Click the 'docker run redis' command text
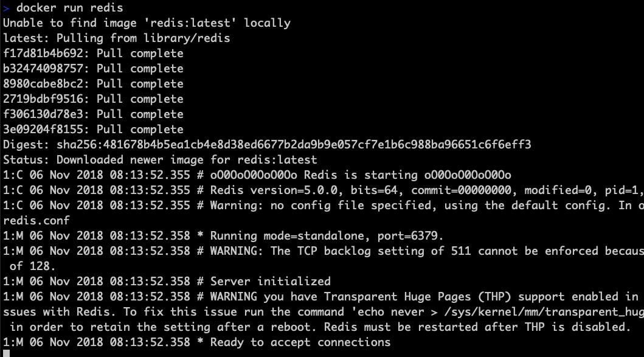The image size is (644, 357). click(69, 8)
